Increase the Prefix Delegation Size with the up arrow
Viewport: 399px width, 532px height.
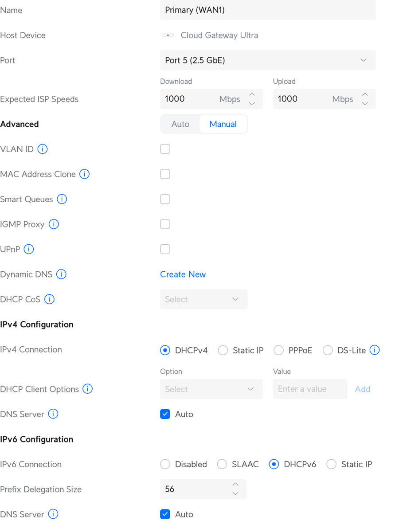236,485
